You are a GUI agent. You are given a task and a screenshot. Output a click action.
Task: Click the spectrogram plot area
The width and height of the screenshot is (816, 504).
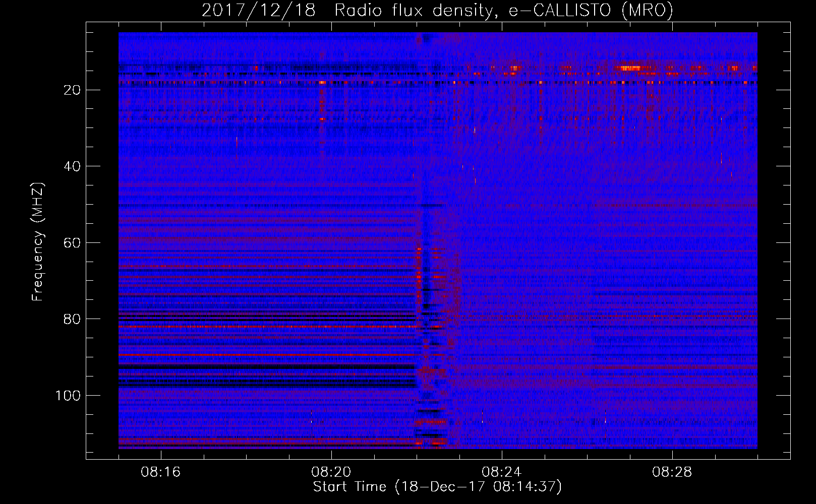(x=438, y=240)
